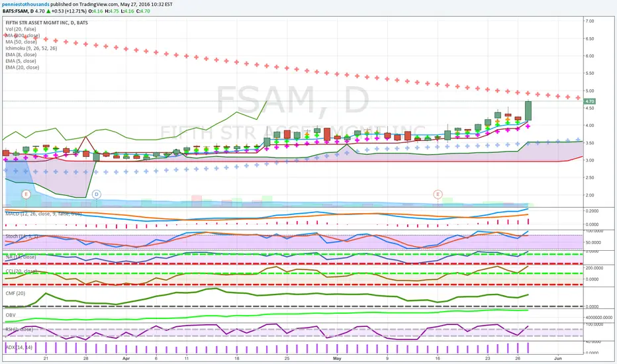Select the EMA (8, close) indicator label
The width and height of the screenshot is (617, 364).
pos(21,55)
